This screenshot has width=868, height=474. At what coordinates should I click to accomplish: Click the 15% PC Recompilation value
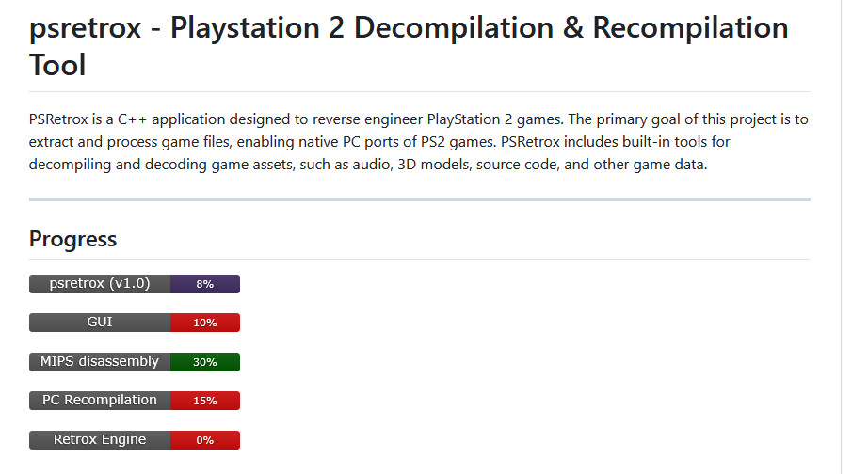point(205,401)
